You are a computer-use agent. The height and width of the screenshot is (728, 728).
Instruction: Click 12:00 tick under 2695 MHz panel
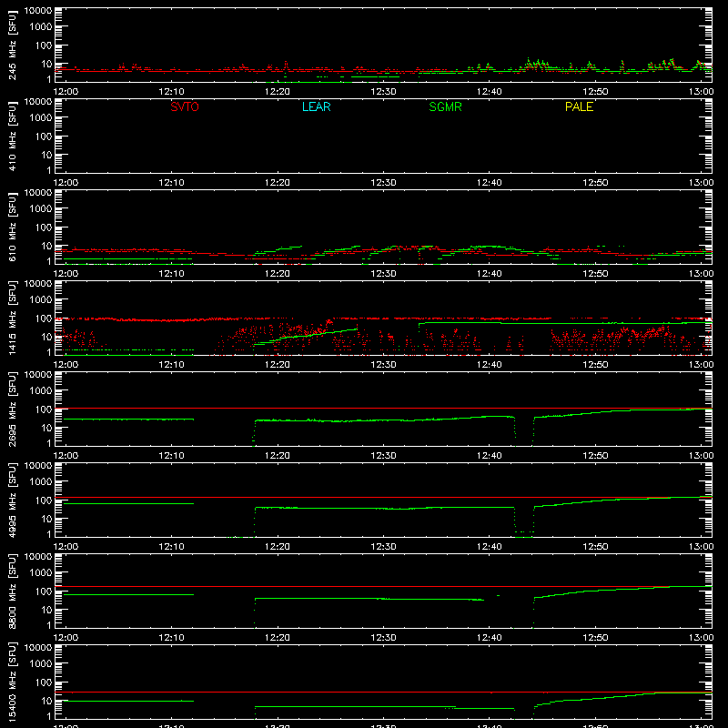pyautogui.click(x=66, y=456)
